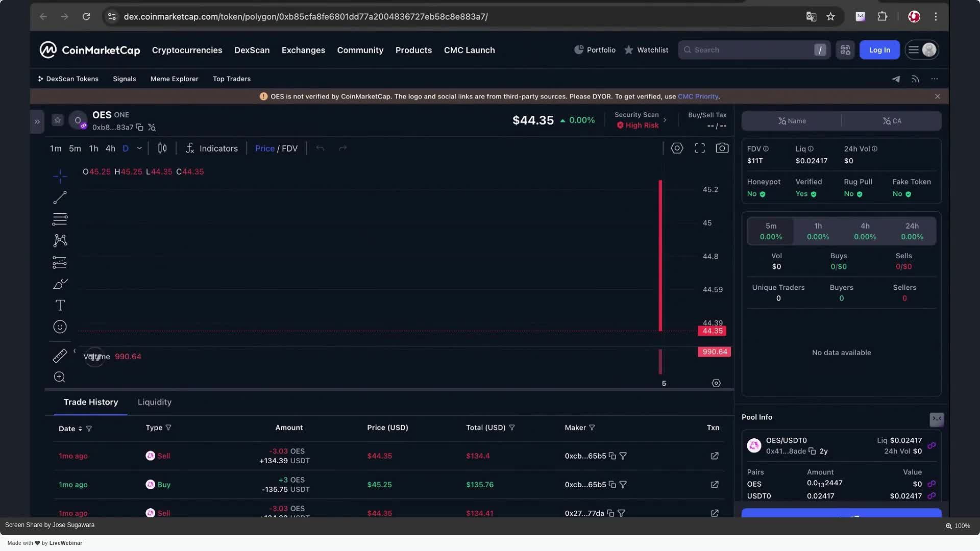The width and height of the screenshot is (980, 551).
Task: Add OES token to favorites star
Action: click(58, 120)
